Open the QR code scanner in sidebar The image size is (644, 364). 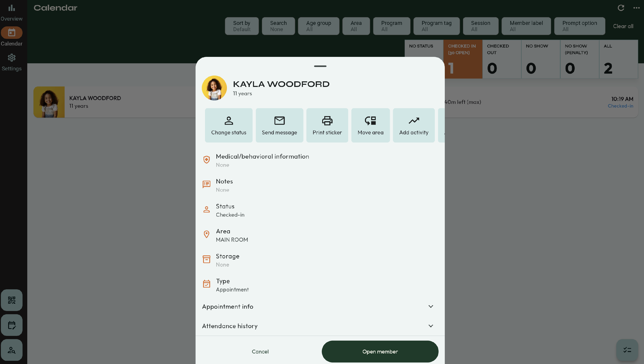tap(12, 300)
